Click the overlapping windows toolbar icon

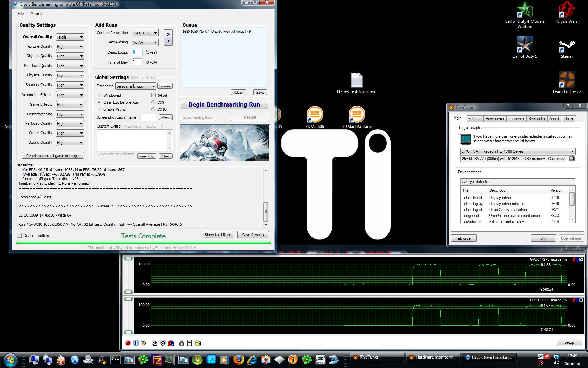coord(154,343)
